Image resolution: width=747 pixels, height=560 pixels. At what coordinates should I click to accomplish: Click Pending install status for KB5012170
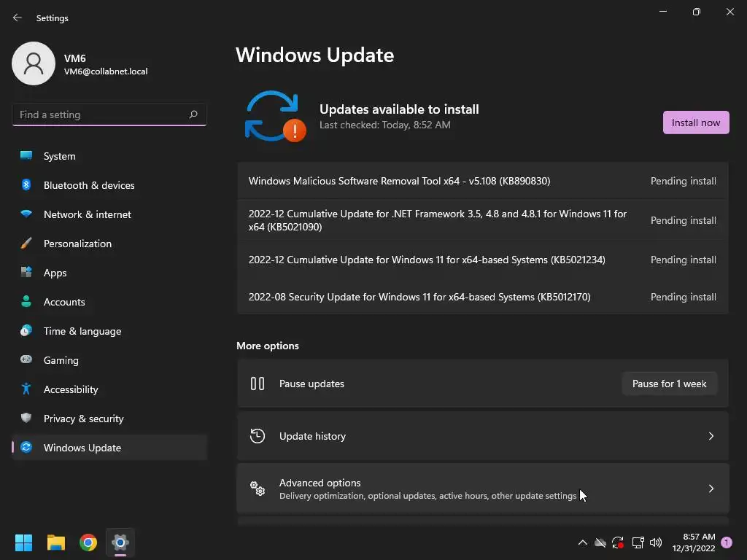(x=683, y=297)
